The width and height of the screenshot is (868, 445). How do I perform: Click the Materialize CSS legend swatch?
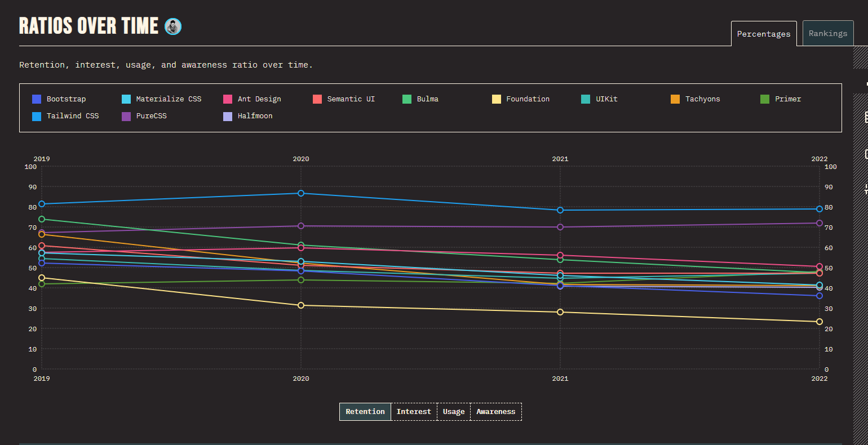[x=127, y=99]
